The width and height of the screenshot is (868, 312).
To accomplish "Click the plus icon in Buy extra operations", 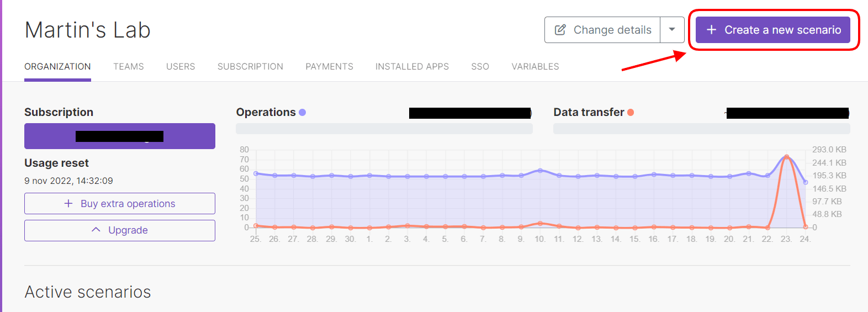I will point(68,203).
